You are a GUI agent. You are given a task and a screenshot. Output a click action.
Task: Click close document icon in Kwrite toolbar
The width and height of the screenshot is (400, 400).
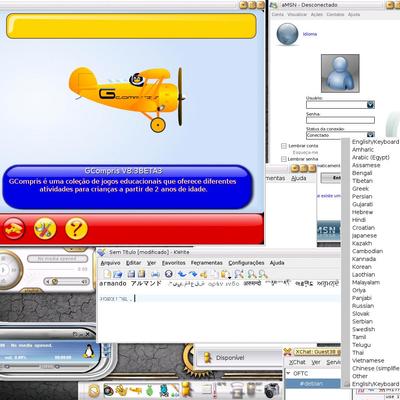pos(169,274)
